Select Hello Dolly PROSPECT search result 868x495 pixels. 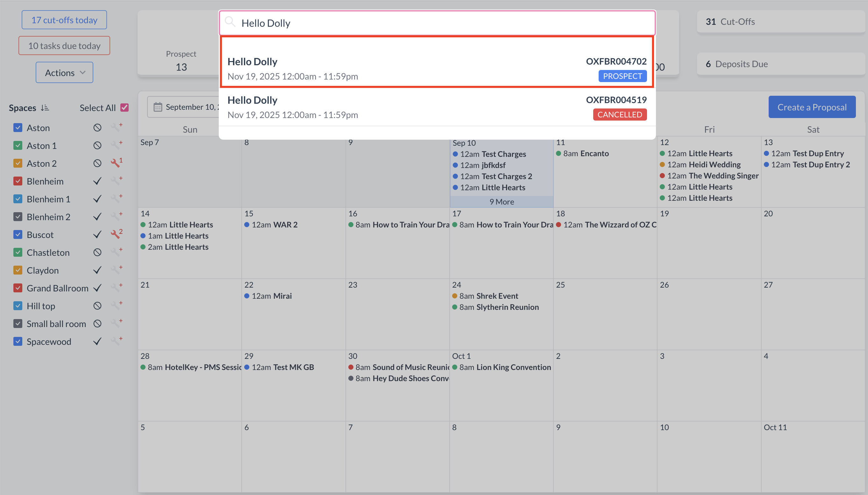pos(437,68)
